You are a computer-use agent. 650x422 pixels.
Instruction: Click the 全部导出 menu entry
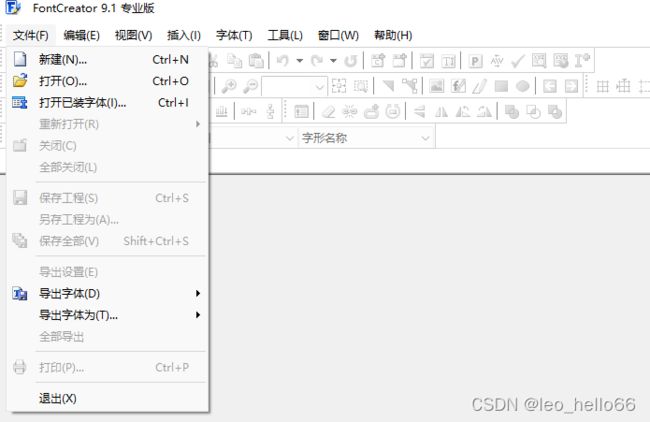click(108, 336)
